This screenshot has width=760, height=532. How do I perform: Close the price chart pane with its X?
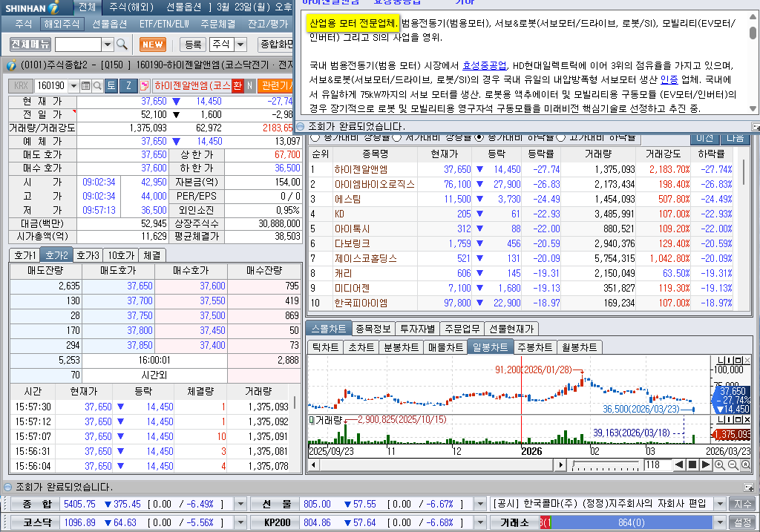point(747,360)
